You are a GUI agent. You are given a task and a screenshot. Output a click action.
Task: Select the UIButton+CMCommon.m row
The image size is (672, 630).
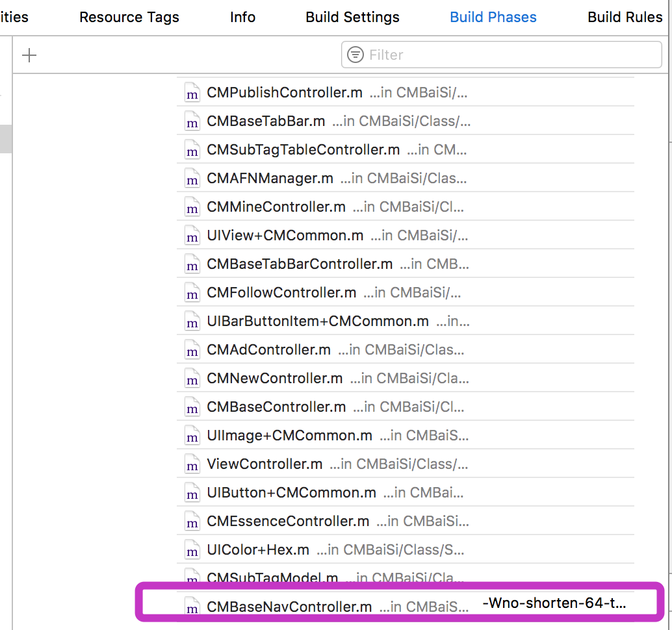(406, 492)
